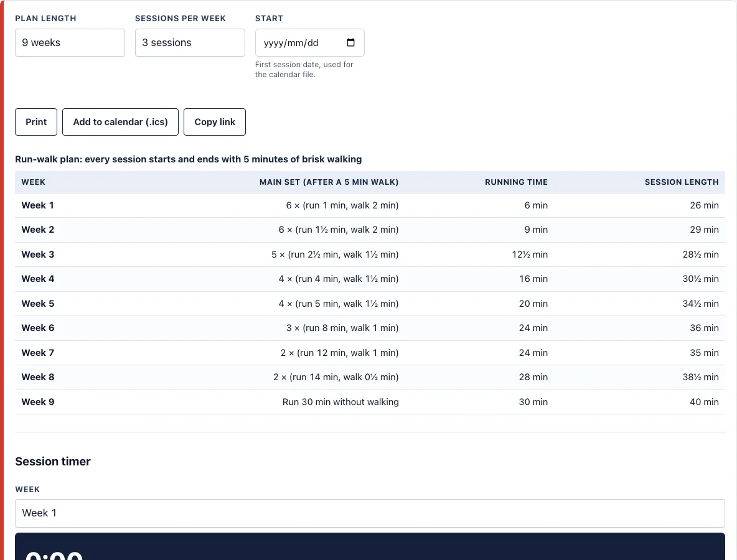Open the Sessions Per Week dropdown
The width and height of the screenshot is (737, 560).
[190, 43]
